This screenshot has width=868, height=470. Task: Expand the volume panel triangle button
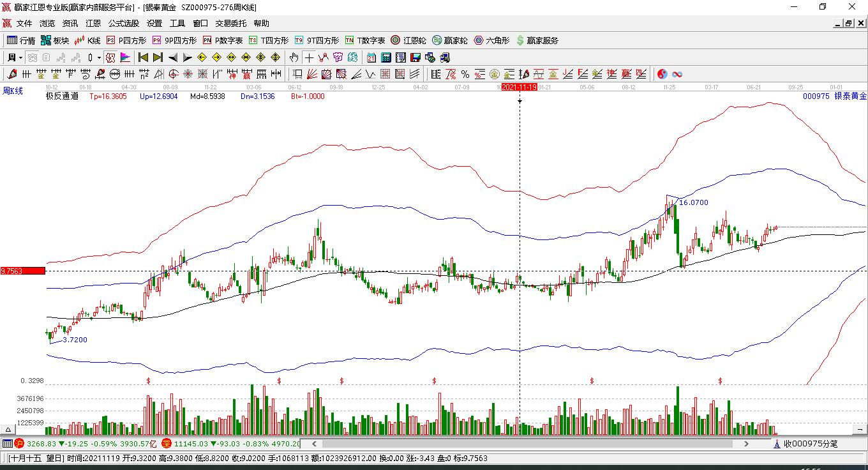point(9,429)
